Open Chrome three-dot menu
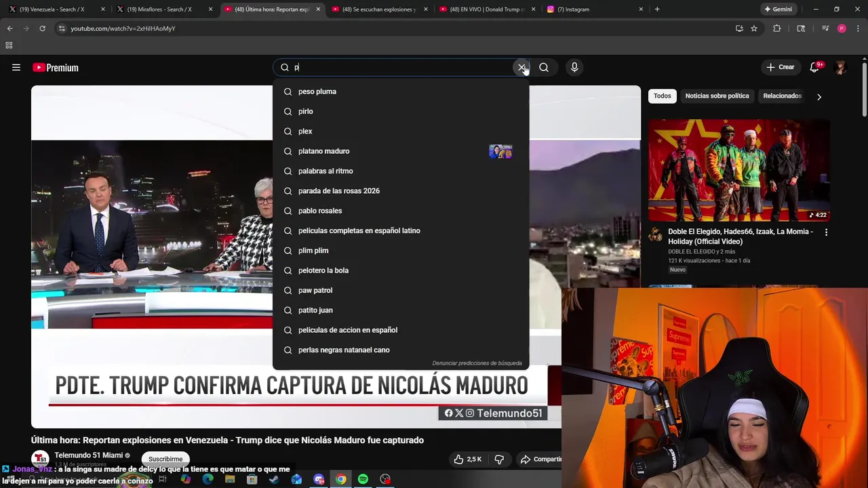Viewport: 868px width, 488px height. [x=858, y=28]
